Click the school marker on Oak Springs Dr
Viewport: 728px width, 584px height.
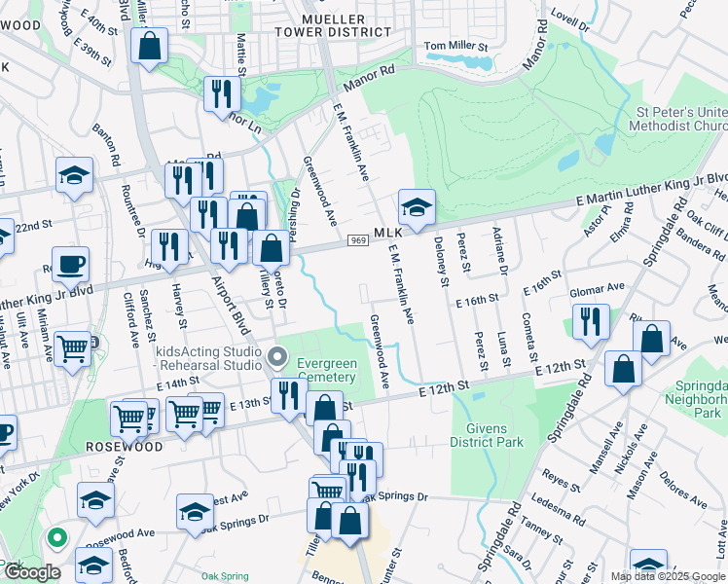tap(195, 514)
